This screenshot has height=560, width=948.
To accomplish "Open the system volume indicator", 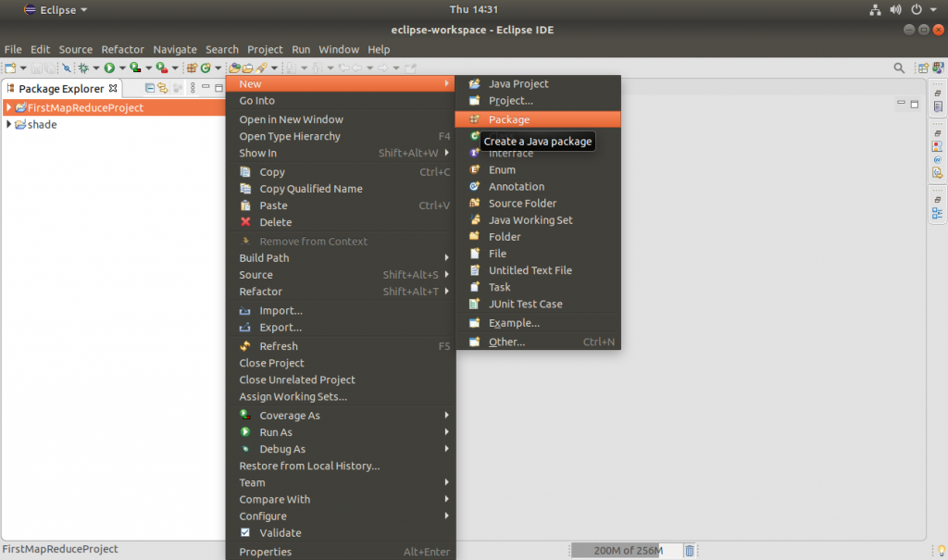I will (x=895, y=9).
